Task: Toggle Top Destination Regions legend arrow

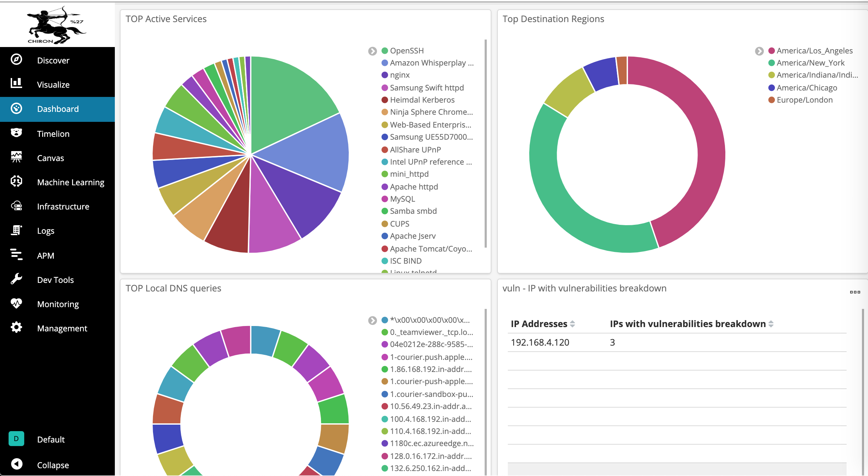Action: tap(759, 51)
